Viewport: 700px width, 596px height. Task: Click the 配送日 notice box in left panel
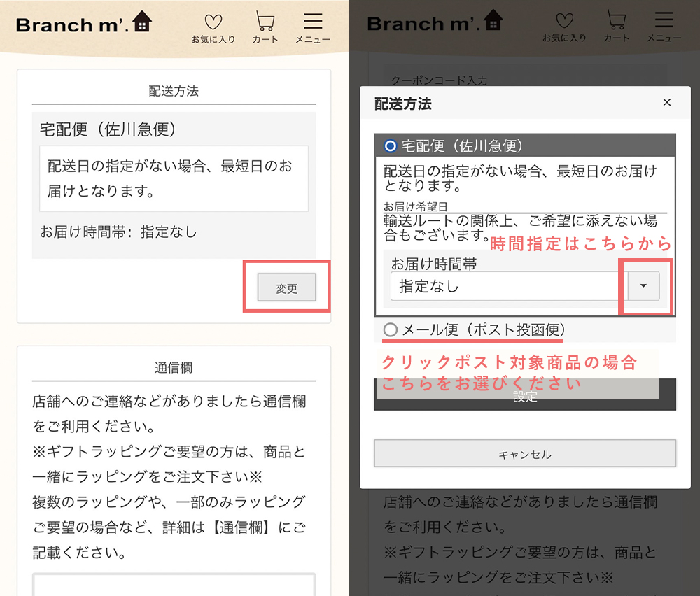174,178
